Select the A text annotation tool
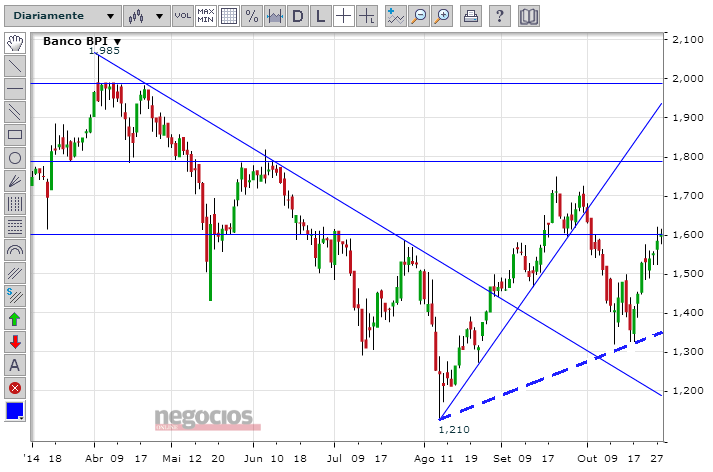The image size is (713, 472). pyautogui.click(x=15, y=365)
